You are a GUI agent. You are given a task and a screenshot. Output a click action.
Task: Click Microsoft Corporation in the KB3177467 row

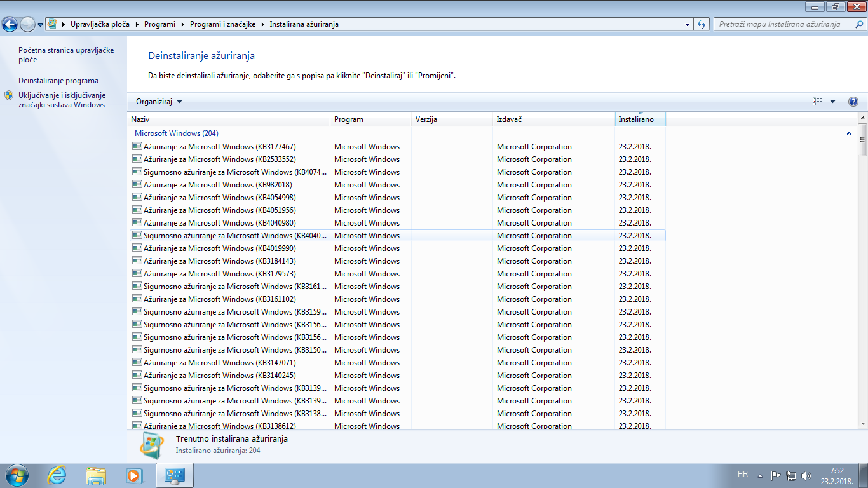(534, 146)
